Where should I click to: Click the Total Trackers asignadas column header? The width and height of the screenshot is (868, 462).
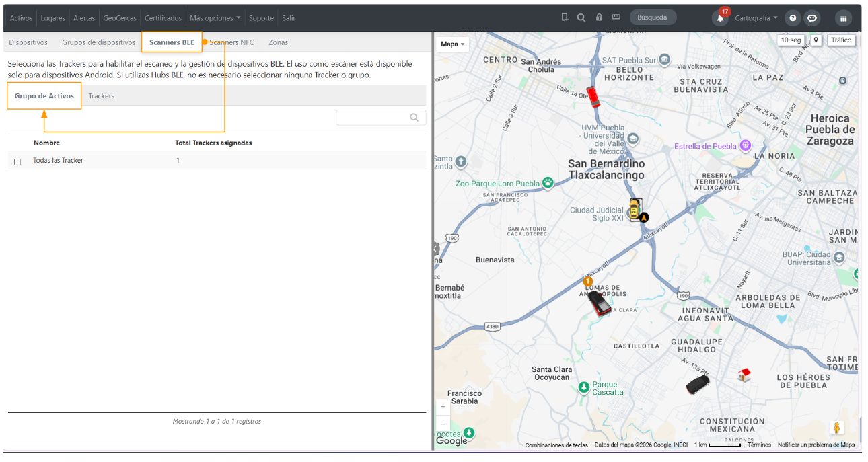click(x=213, y=143)
